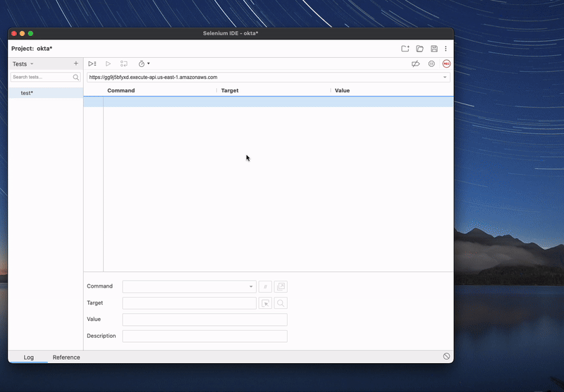This screenshot has height=392, width=564.
Task: Toggle Pause on exceptions icon
Action: coord(431,63)
